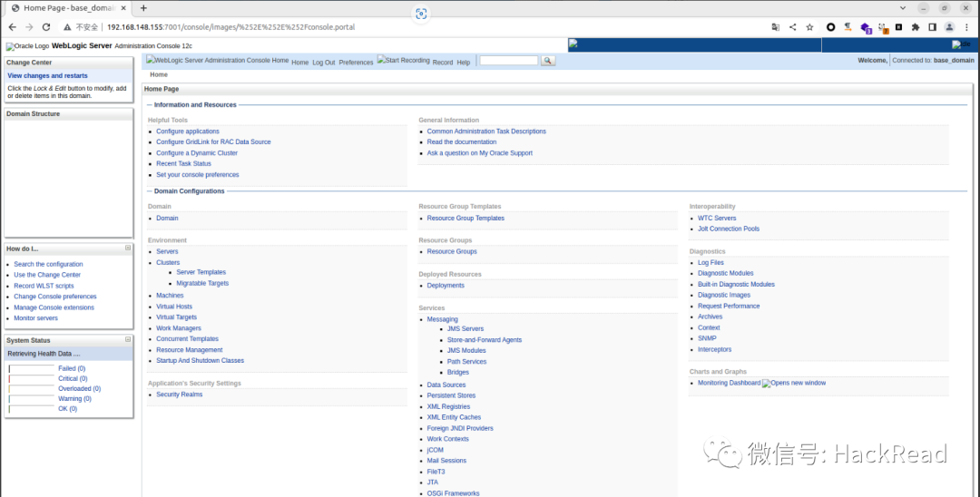Open Server Templates link
This screenshot has width=980, height=497.
201,272
